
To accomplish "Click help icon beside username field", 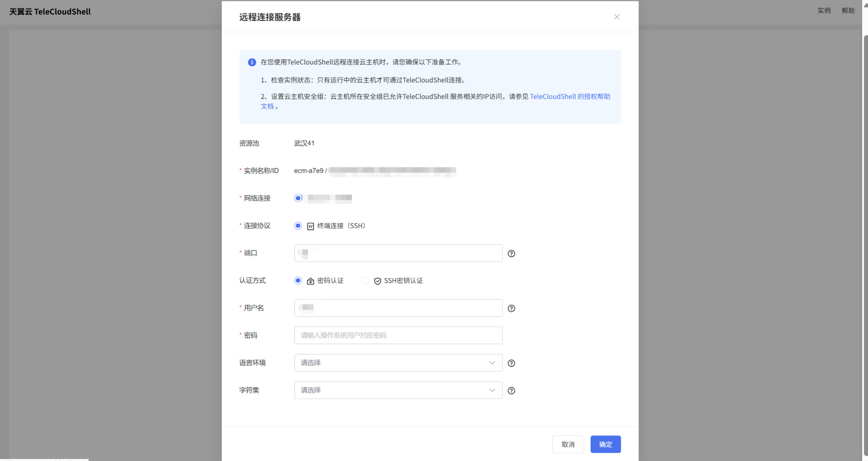I will click(511, 308).
